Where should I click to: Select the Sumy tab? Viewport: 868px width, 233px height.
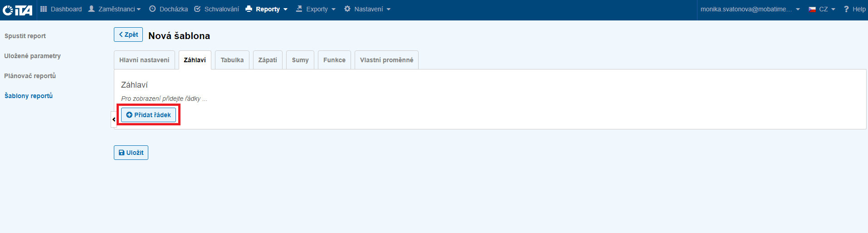coord(300,60)
